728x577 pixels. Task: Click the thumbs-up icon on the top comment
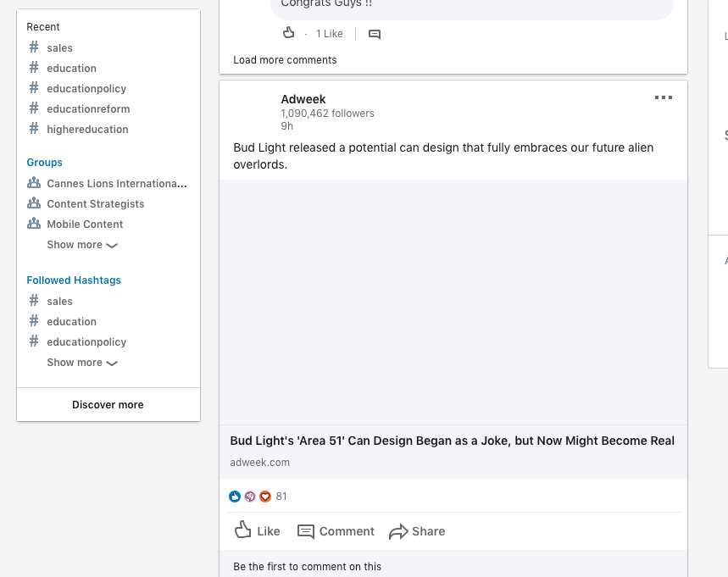pos(289,34)
